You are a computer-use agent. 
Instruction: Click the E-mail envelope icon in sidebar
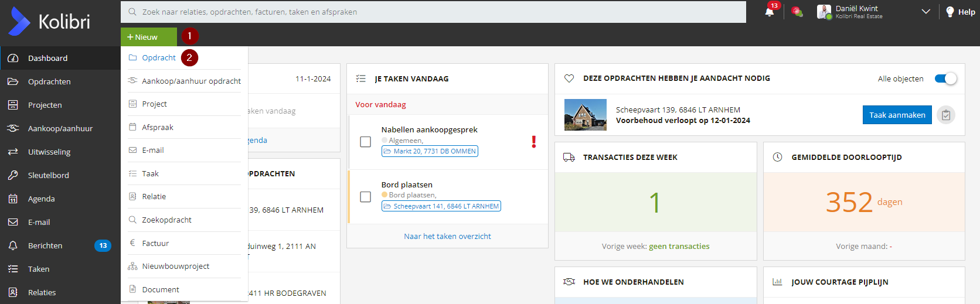(x=13, y=222)
